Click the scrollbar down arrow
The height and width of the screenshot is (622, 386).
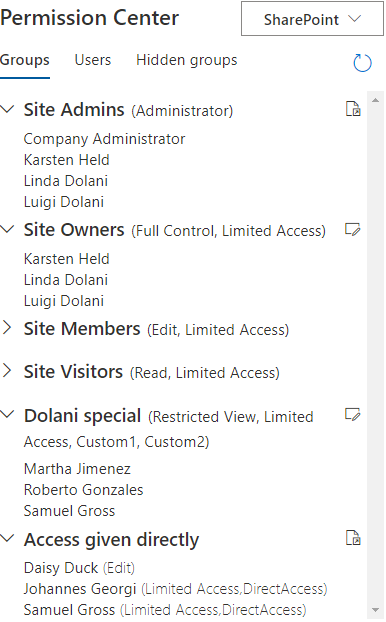pyautogui.click(x=375, y=610)
